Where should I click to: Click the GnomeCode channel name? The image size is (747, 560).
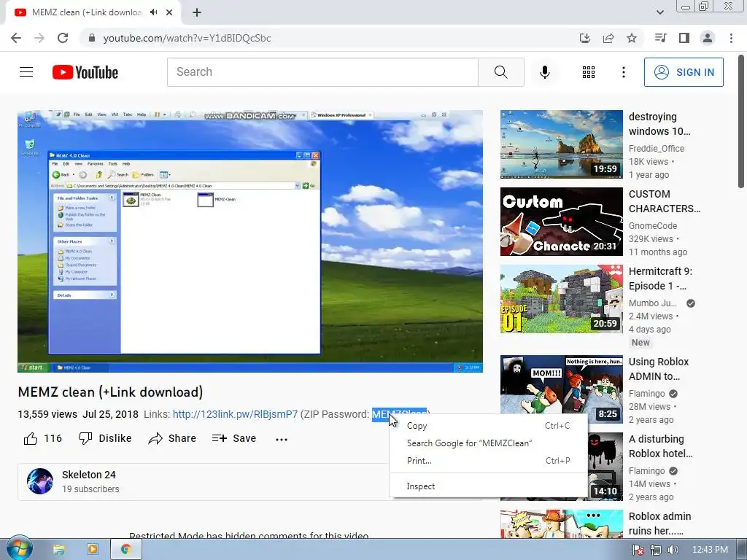653,226
